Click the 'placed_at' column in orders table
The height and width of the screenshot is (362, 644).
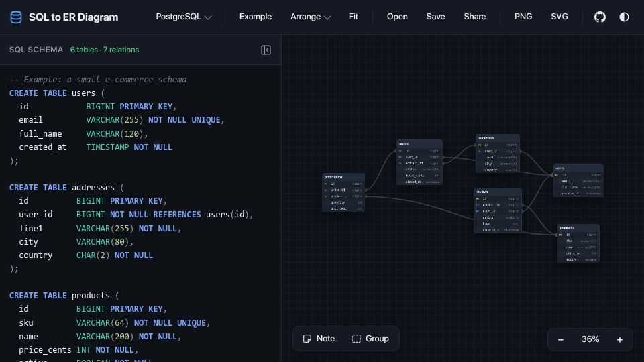coord(419,182)
